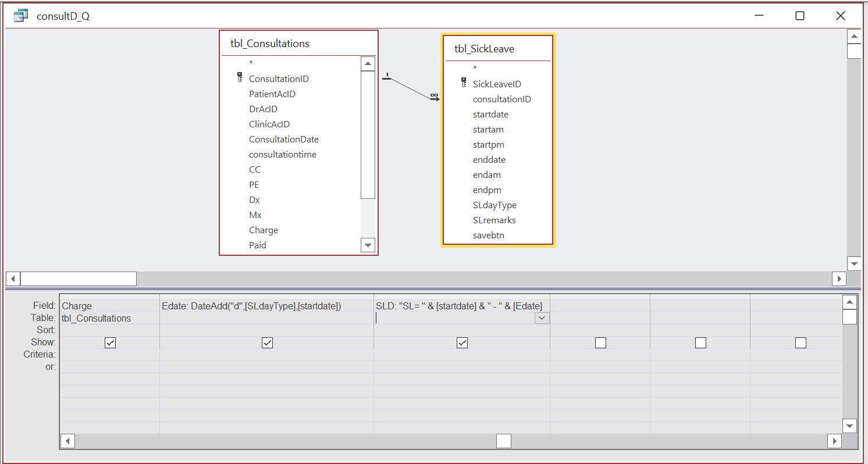Click down arrow of the design grid vertical scrollbar
868x464 pixels.
coord(849,426)
